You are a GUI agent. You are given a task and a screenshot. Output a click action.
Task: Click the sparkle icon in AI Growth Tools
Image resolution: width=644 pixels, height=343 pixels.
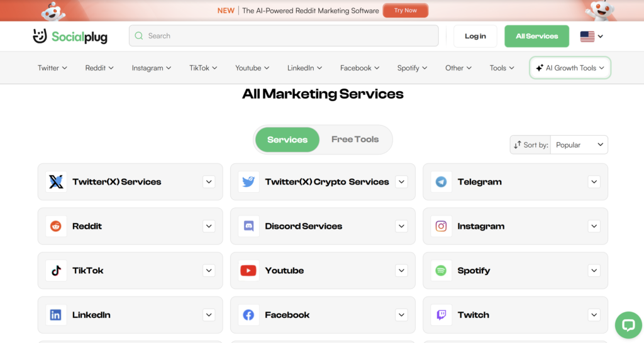539,68
